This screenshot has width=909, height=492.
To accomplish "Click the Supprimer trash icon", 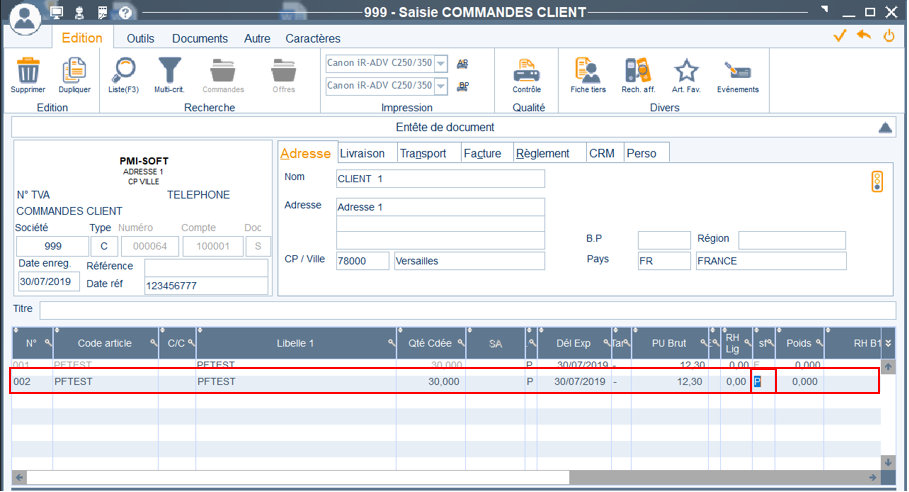I will [x=28, y=71].
